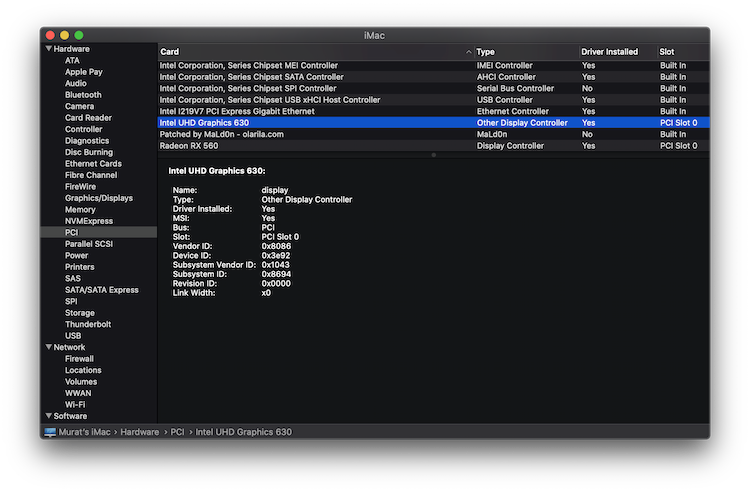This screenshot has width=750, height=492.
Task: Sort by the Type column header
Action: 526,52
